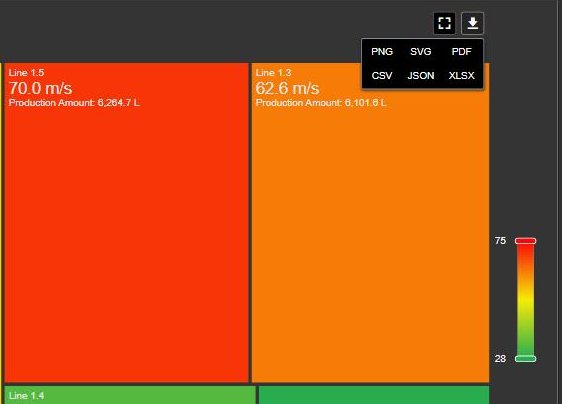Click the legend minimum value 28
The width and height of the screenshot is (562, 404).
coord(500,358)
